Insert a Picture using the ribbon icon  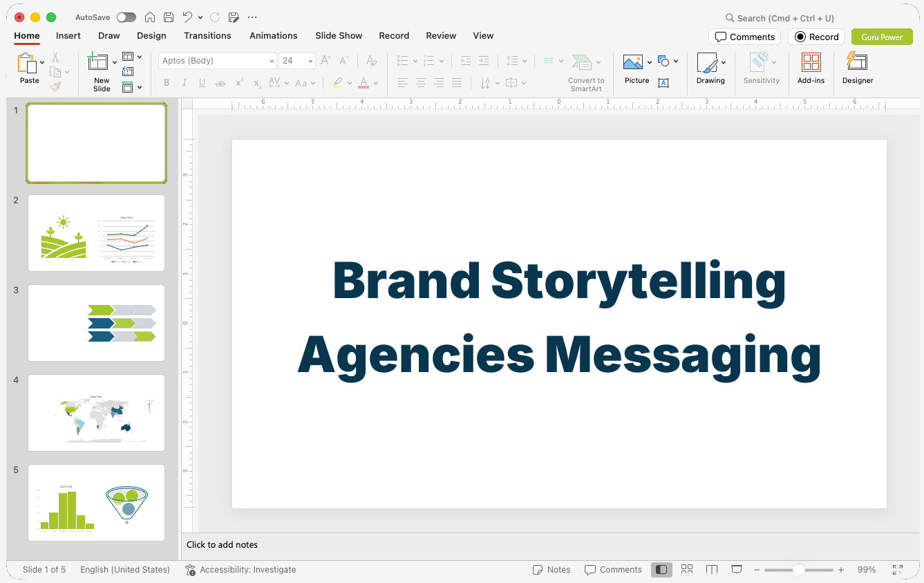(633, 62)
